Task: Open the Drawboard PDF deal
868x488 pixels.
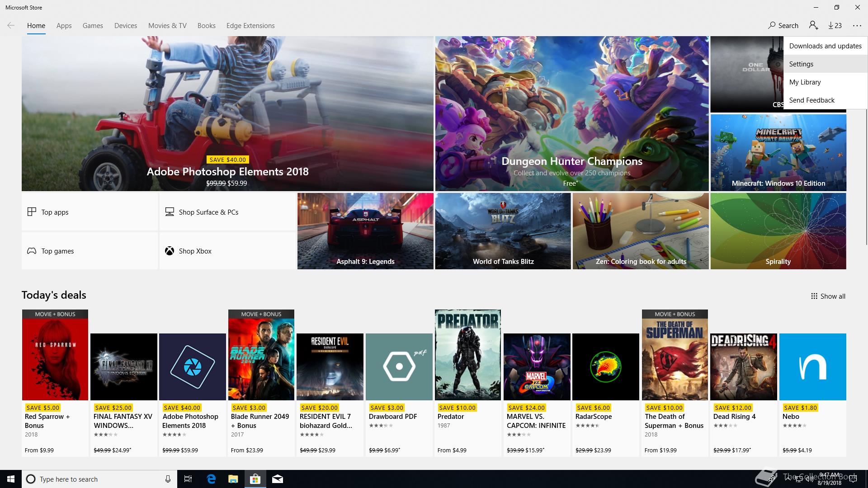Action: [399, 394]
